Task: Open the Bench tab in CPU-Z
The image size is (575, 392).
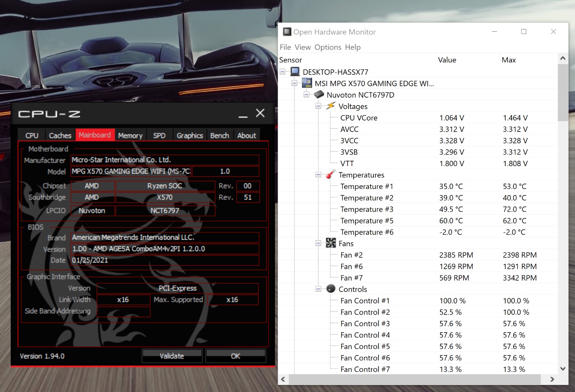Action: coord(220,135)
